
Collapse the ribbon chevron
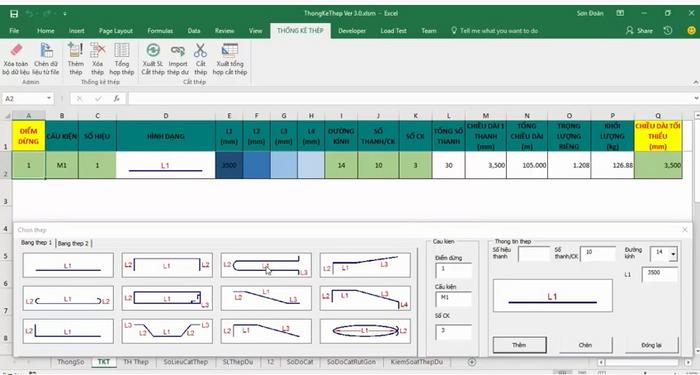tap(695, 82)
